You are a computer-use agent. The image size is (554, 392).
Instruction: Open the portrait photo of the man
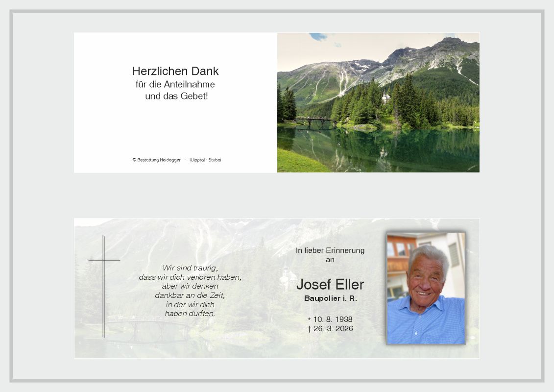[426, 288]
